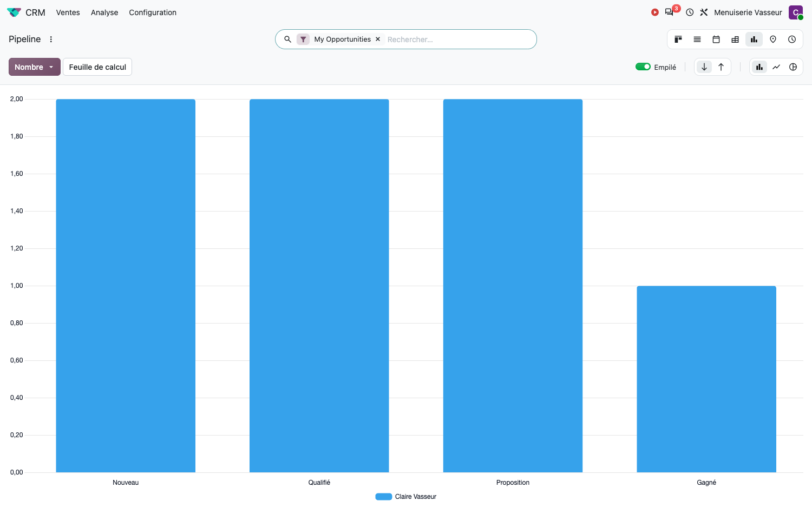Screen dimensions: 812x514
Task: Click the filter funnel icon in search facet
Action: click(x=303, y=39)
